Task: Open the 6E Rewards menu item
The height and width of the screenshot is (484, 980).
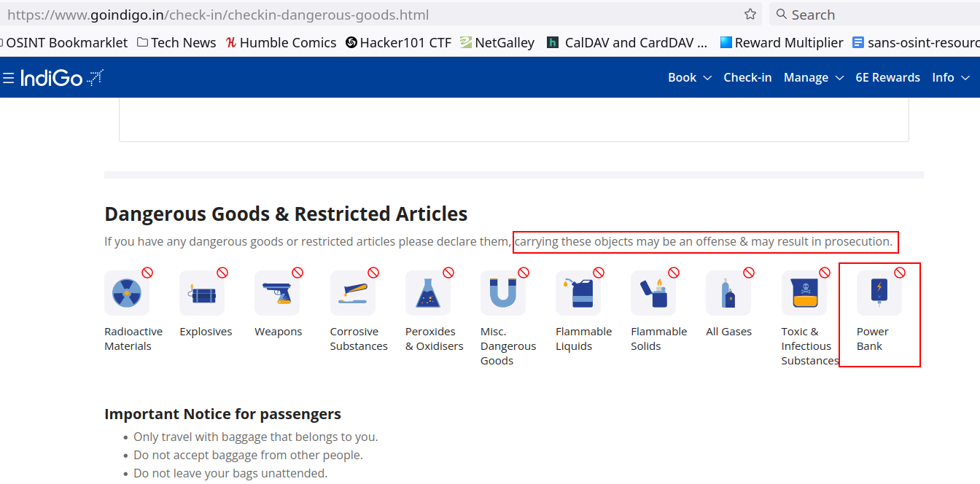Action: point(888,77)
